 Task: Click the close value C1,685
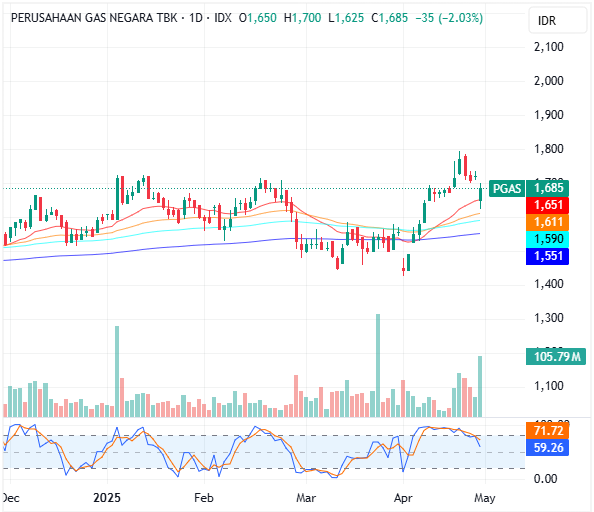[389, 18]
